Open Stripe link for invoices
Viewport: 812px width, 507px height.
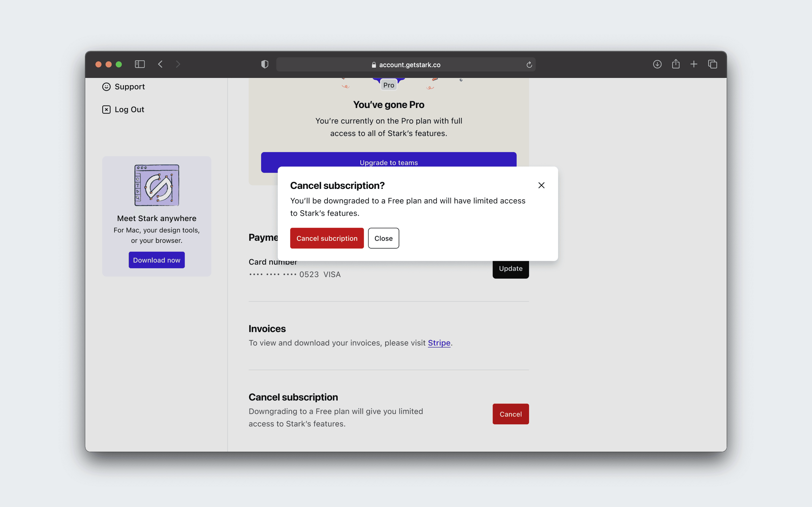pyautogui.click(x=439, y=343)
